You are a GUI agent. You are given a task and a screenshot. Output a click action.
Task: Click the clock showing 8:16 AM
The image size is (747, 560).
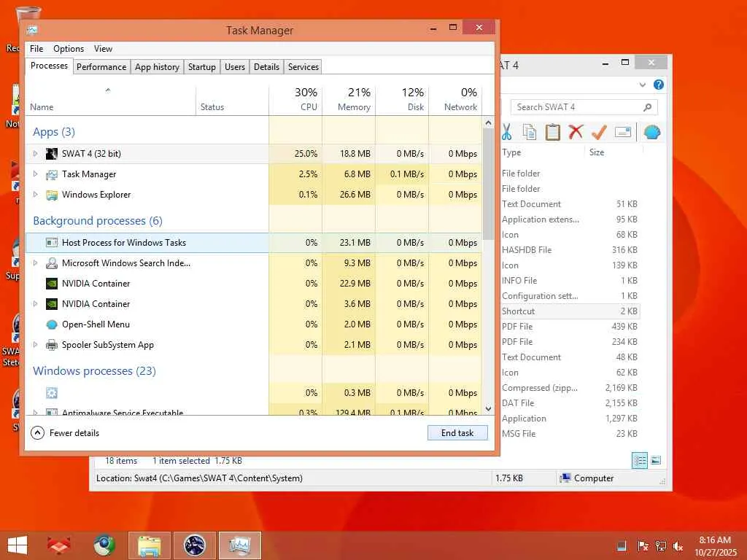715,540
